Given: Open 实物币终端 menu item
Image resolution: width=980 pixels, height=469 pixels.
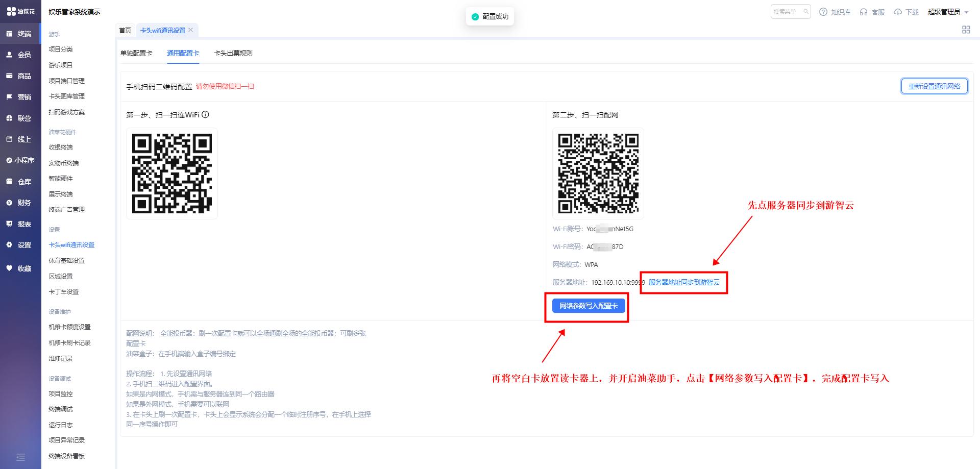Looking at the screenshot, I should coord(64,163).
